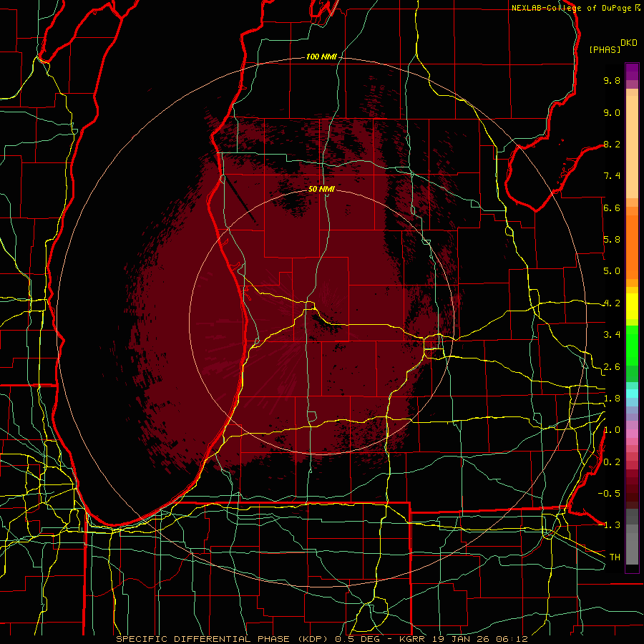644x644 pixels.
Task: Select the 5.0 value on color scale
Action: [x=612, y=271]
